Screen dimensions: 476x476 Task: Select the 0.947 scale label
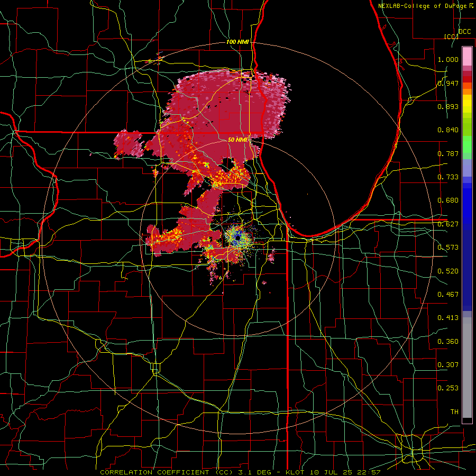pyautogui.click(x=448, y=83)
